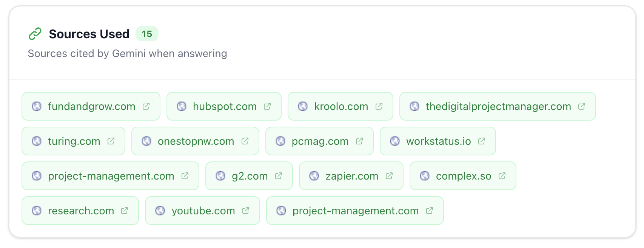Click the globe icon on the hubspot.com chip
Image resolution: width=644 pixels, height=248 pixels.
(x=181, y=106)
